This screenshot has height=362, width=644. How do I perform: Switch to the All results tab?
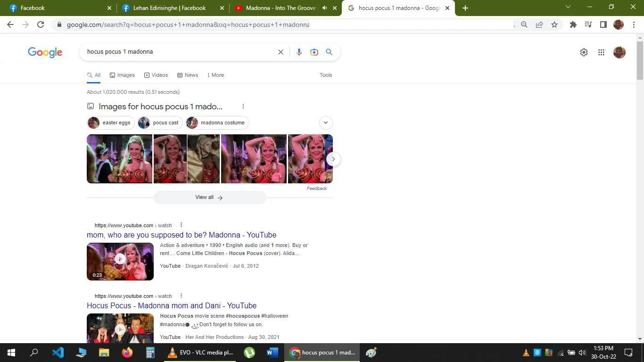pos(94,75)
